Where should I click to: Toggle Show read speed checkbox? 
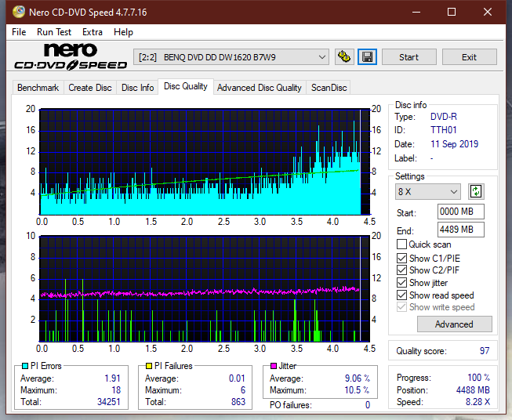(401, 295)
